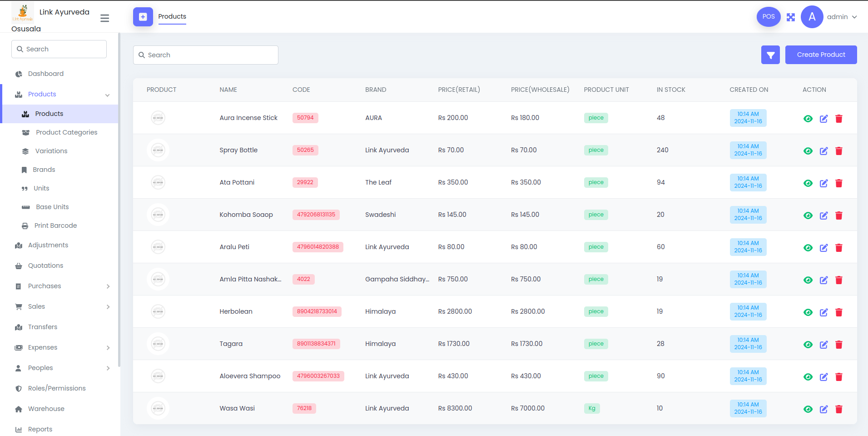Edit the Wasa Wasi product
Image resolution: width=868 pixels, height=436 pixels.
[x=823, y=409]
